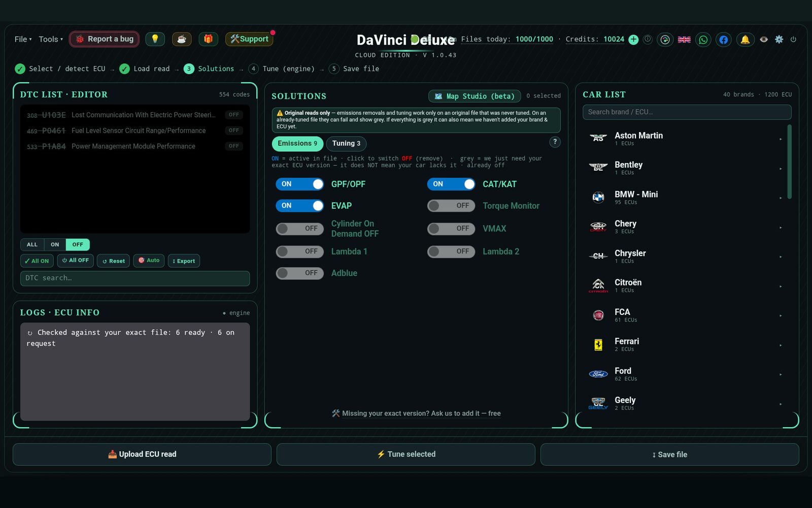Click the Aston Martin brand logo
812x508 pixels.
[598, 138]
